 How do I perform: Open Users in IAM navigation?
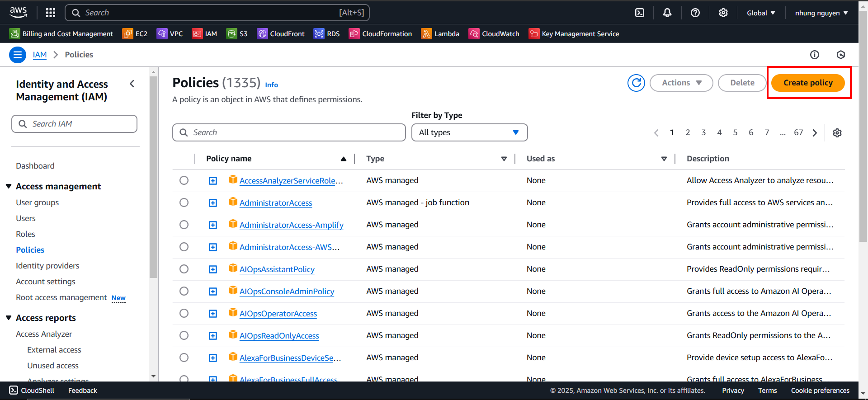point(26,218)
